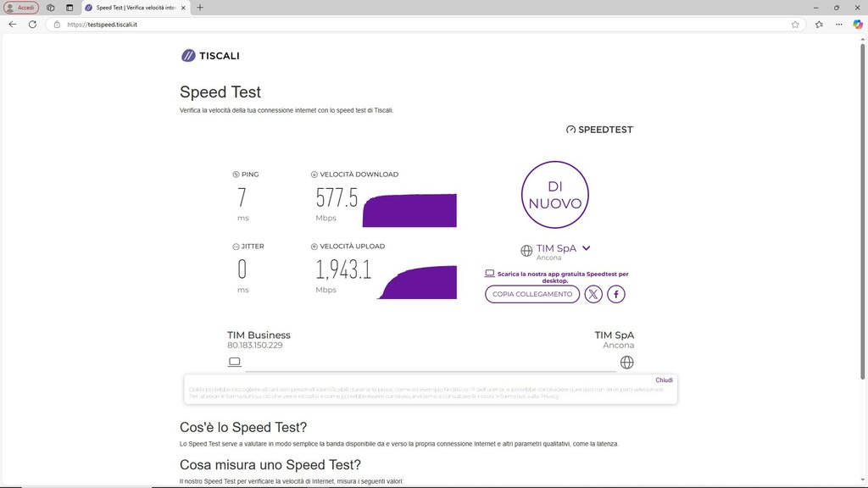Dismiss the cookie notice with Chiudi
The image size is (868, 488).
pos(664,380)
